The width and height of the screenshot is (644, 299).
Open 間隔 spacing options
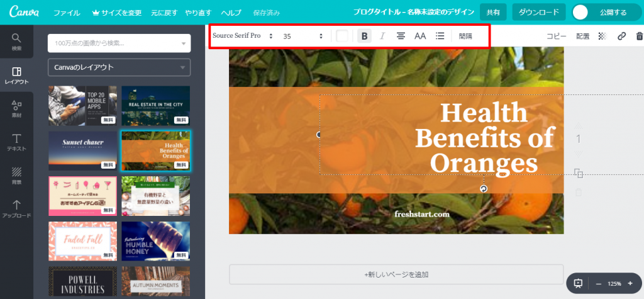(x=465, y=36)
